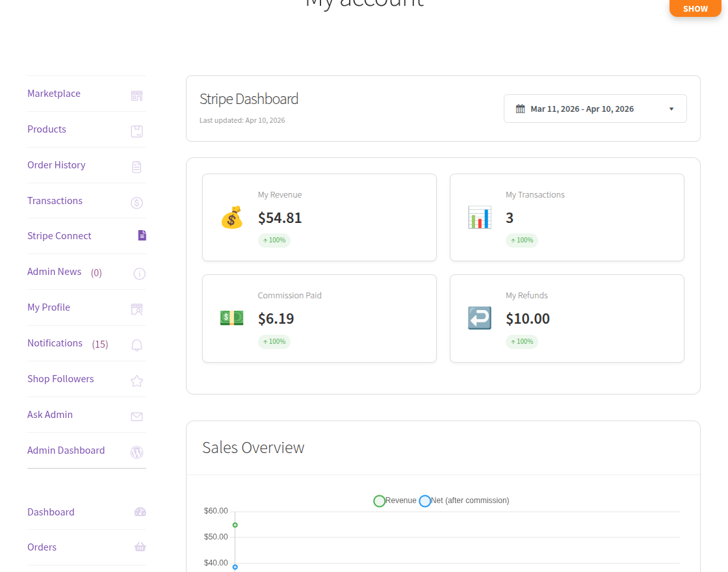Open the Orders basket dropdown icon
This screenshot has height=572, width=728.
(140, 547)
